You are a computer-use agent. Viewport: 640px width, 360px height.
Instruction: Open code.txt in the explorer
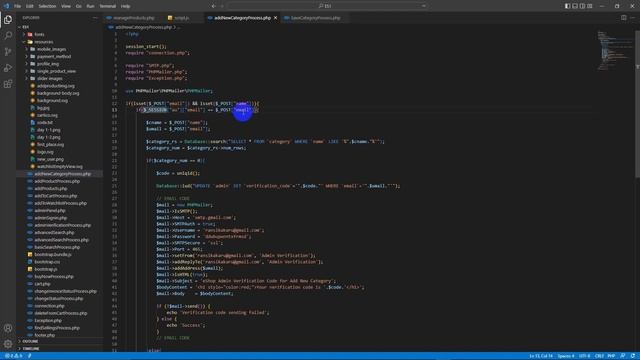44,122
